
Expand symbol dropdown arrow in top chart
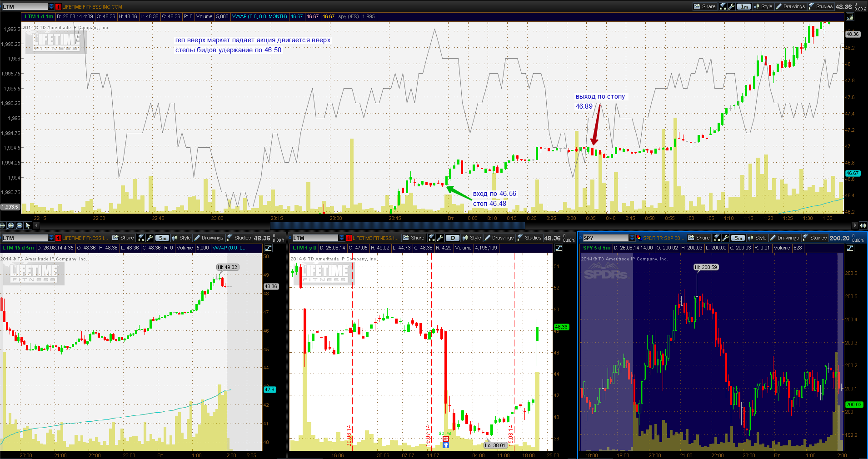coord(51,6)
